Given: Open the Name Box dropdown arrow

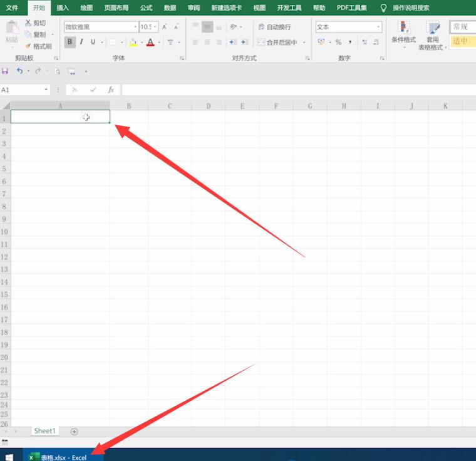Looking at the screenshot, I should (46, 90).
